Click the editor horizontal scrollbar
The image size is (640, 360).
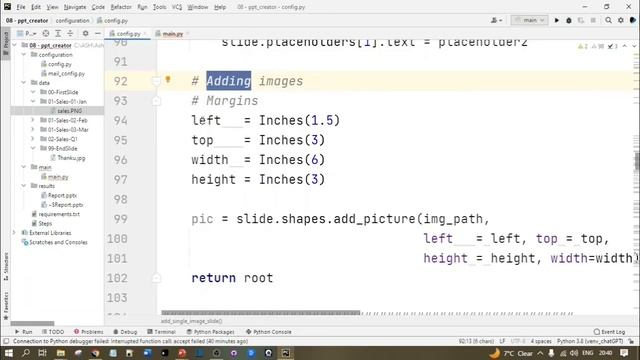click(261, 313)
